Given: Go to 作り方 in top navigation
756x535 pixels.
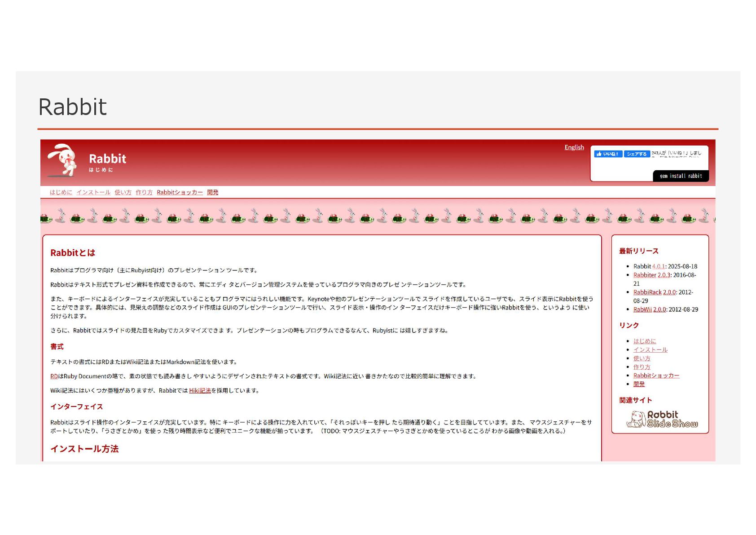Looking at the screenshot, I should click(144, 192).
